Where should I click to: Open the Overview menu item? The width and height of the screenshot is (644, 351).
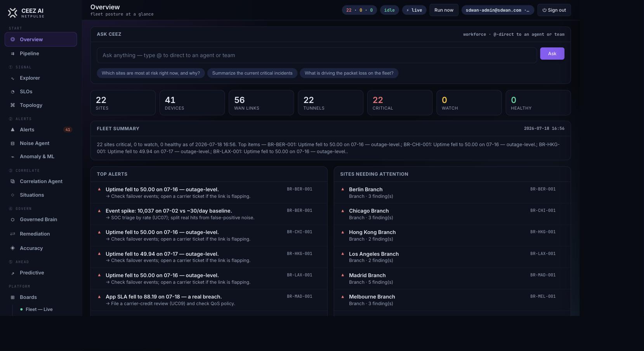pyautogui.click(x=41, y=39)
